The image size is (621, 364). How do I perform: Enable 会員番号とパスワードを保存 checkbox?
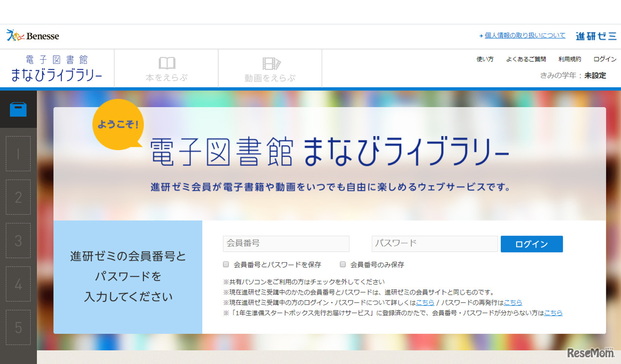click(226, 264)
